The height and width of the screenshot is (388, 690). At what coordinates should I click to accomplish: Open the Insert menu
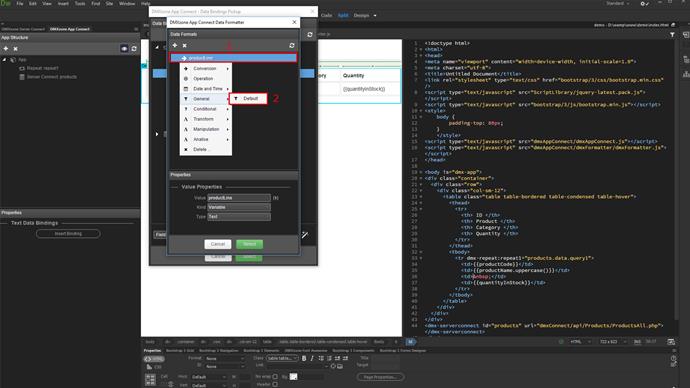[63, 4]
